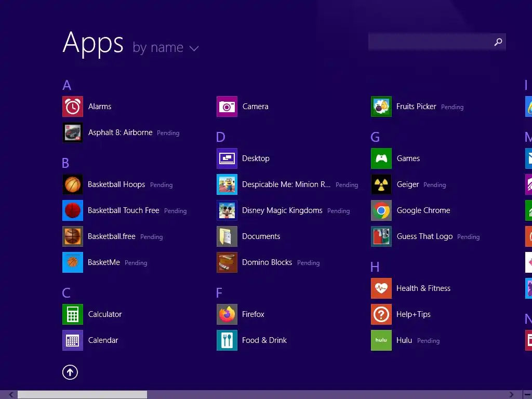Click 'Pending' status next to Guess That Logo
This screenshot has height=399, width=532.
(x=468, y=237)
